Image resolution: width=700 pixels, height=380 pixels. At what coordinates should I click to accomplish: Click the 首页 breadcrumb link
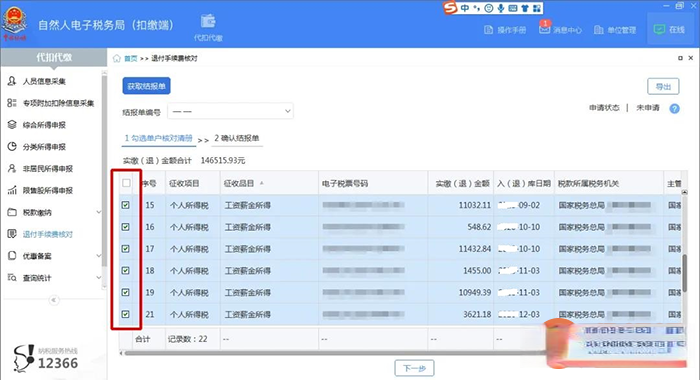pos(131,58)
